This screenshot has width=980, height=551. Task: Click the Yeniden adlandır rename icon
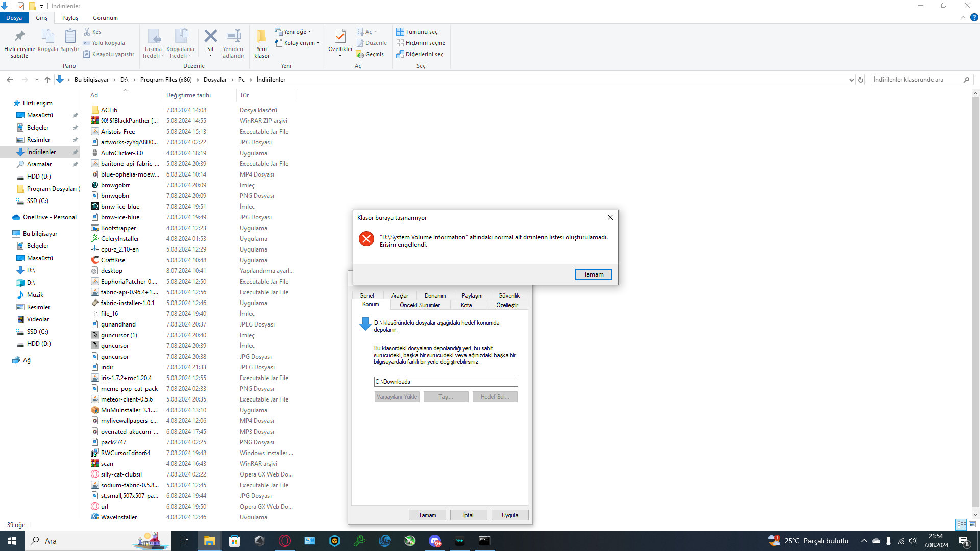click(233, 37)
